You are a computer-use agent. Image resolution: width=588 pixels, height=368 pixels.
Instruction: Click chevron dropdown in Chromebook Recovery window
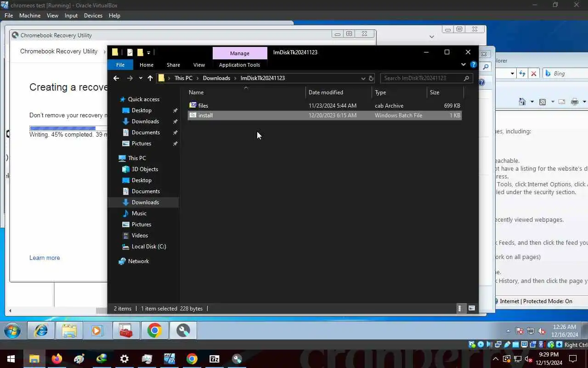432,37
